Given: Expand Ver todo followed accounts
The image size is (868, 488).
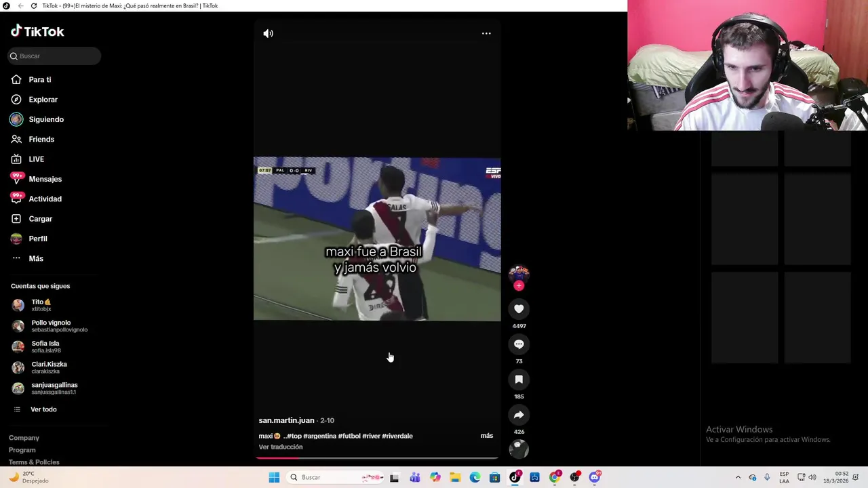Looking at the screenshot, I should pyautogui.click(x=43, y=409).
